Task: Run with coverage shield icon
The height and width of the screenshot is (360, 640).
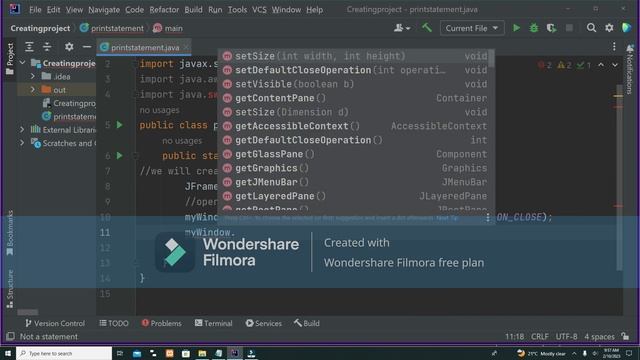Action: click(x=551, y=28)
